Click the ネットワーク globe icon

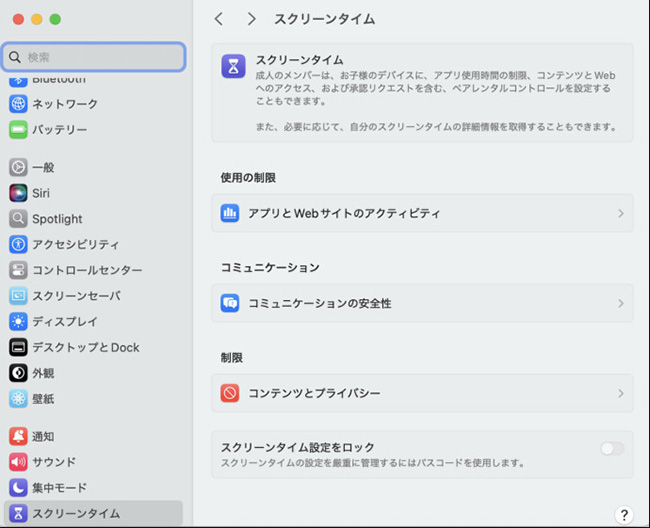pos(18,104)
